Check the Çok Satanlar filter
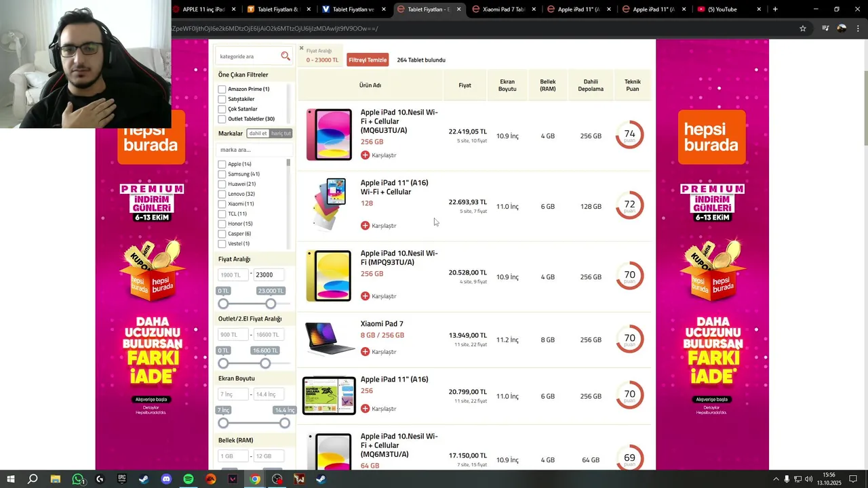Screen dimensions: 868x488 pos(222,109)
